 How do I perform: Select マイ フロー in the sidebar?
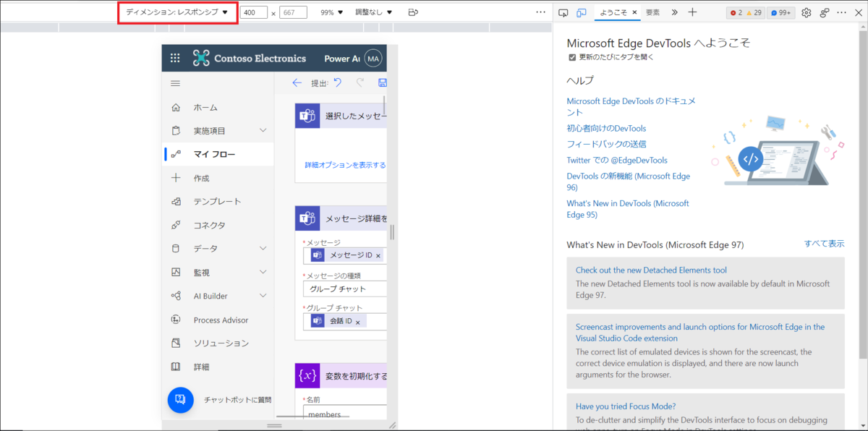point(218,154)
